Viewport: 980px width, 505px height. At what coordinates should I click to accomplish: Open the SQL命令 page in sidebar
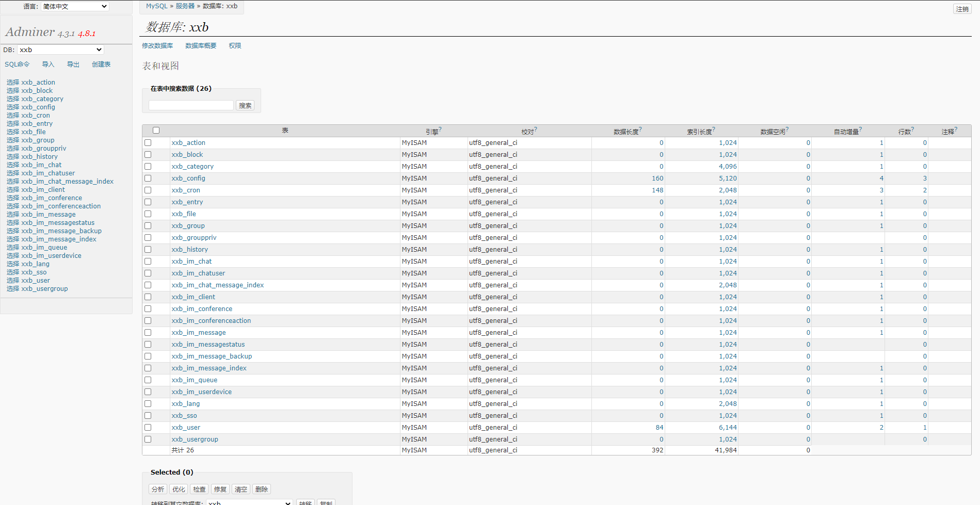pos(17,64)
